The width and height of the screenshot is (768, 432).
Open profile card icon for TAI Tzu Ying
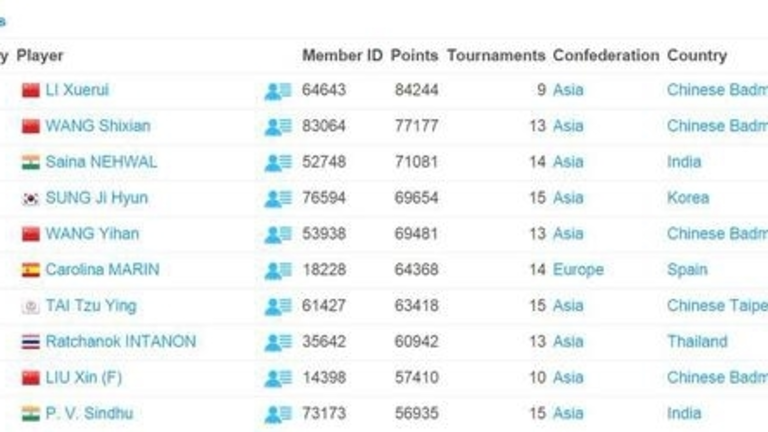coord(277,307)
